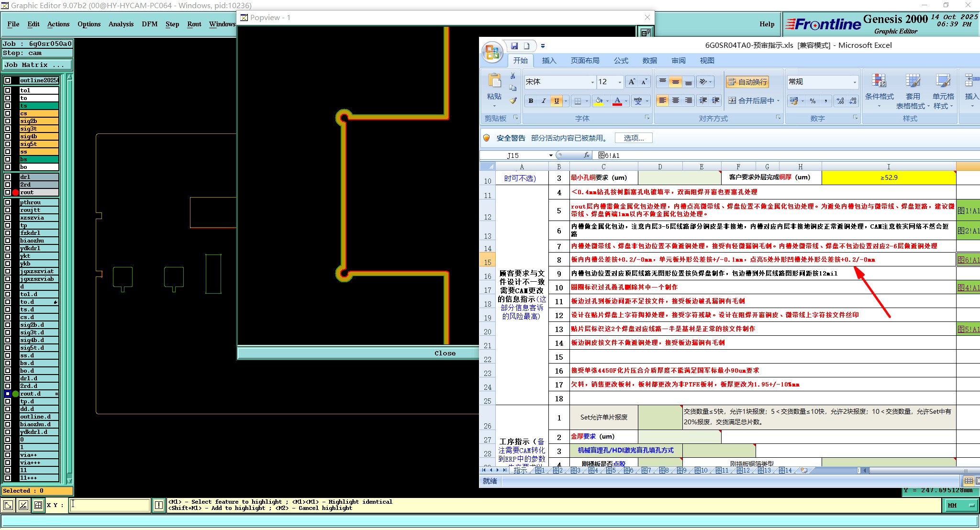Click the percent style icon

coord(813,101)
